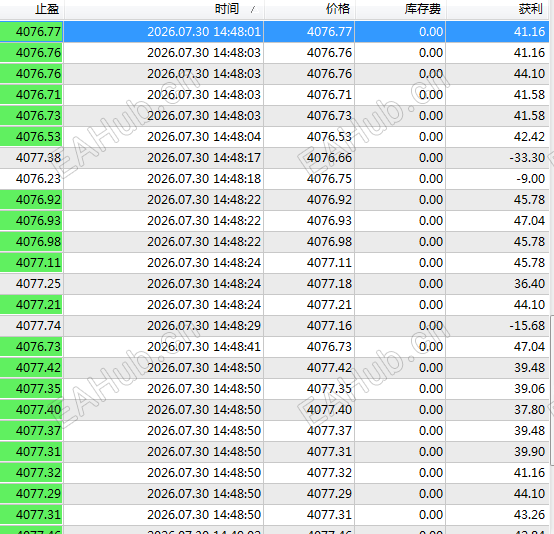Click the sort arrow in 时间 header
The height and width of the screenshot is (534, 554).
pos(253,10)
